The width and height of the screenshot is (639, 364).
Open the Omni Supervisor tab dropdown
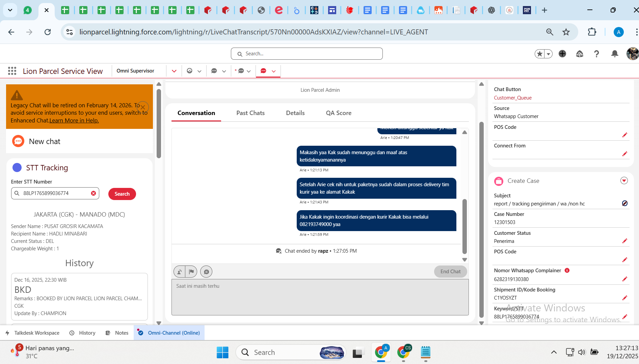click(174, 71)
